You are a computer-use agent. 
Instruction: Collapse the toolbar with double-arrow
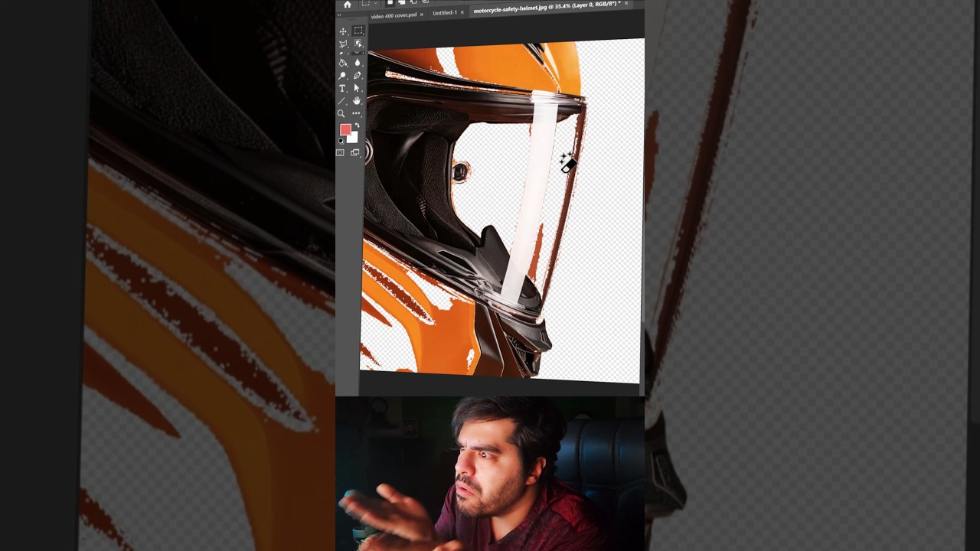pyautogui.click(x=339, y=15)
